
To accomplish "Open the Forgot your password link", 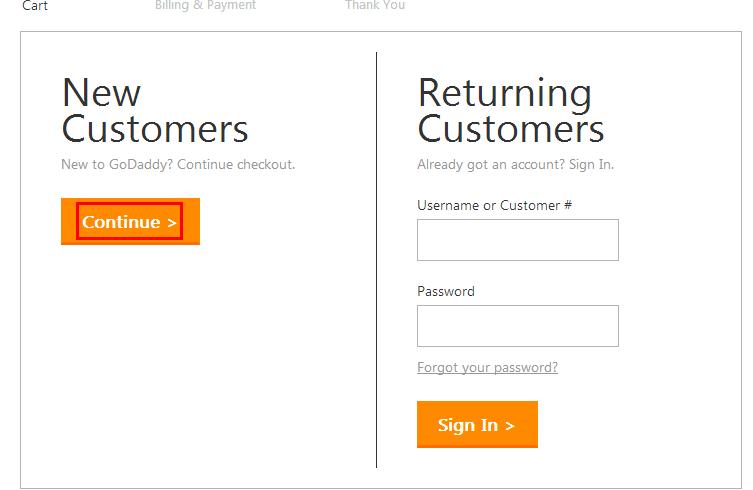I will [x=487, y=367].
